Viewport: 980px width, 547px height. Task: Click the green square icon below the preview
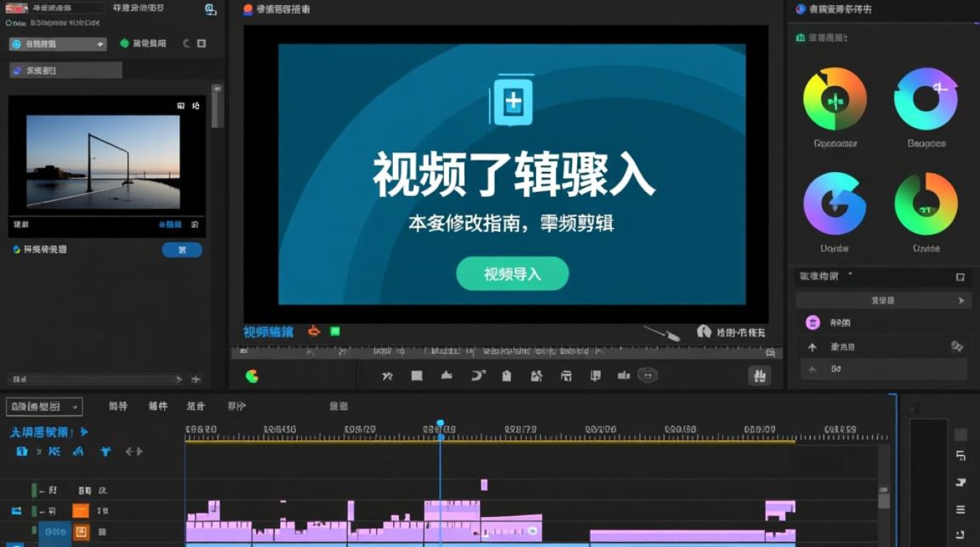tap(335, 331)
